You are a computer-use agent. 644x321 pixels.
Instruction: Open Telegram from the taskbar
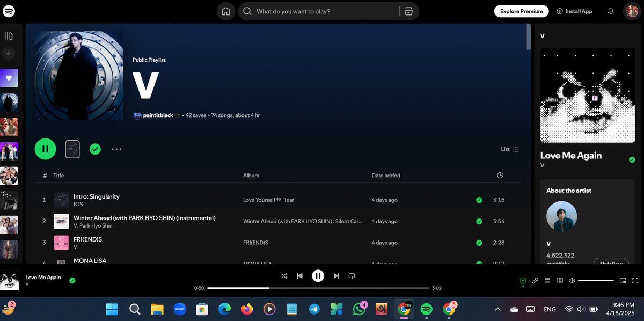[314, 309]
